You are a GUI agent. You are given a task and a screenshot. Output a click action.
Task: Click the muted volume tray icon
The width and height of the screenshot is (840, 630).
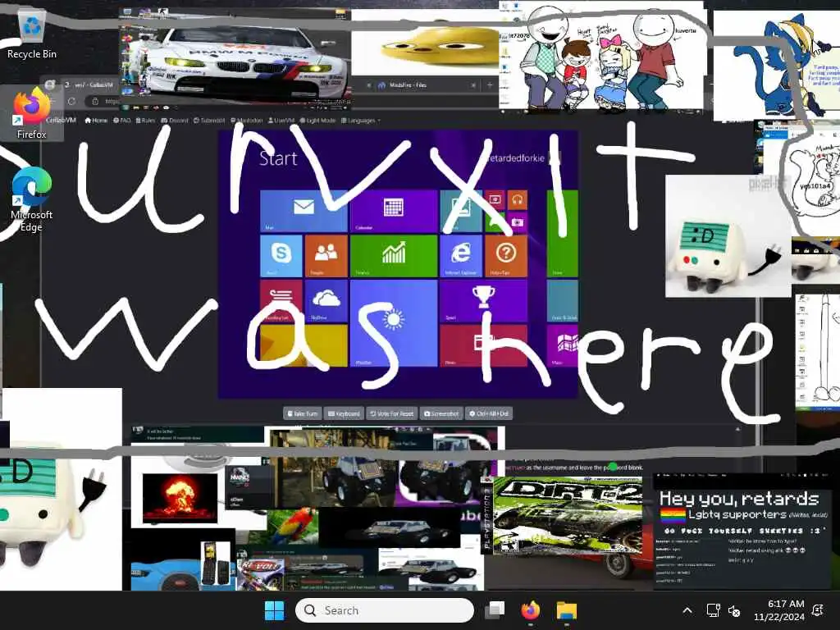pyautogui.click(x=734, y=610)
